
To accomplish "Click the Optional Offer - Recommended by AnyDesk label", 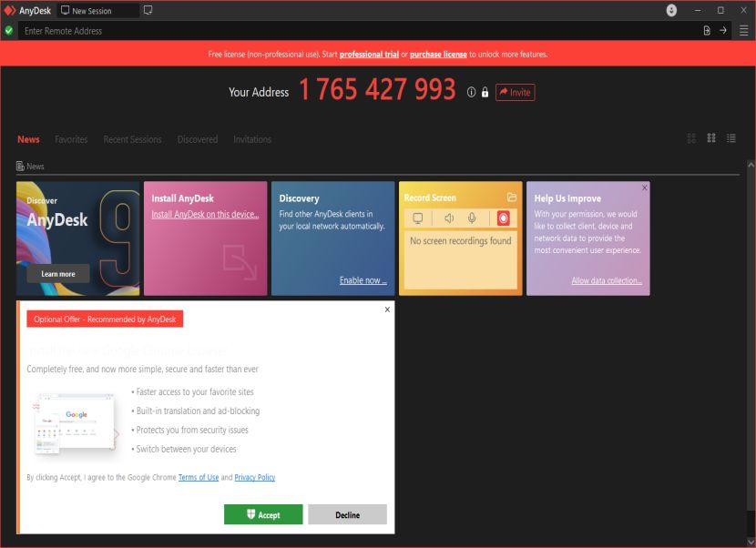I will tap(105, 320).
